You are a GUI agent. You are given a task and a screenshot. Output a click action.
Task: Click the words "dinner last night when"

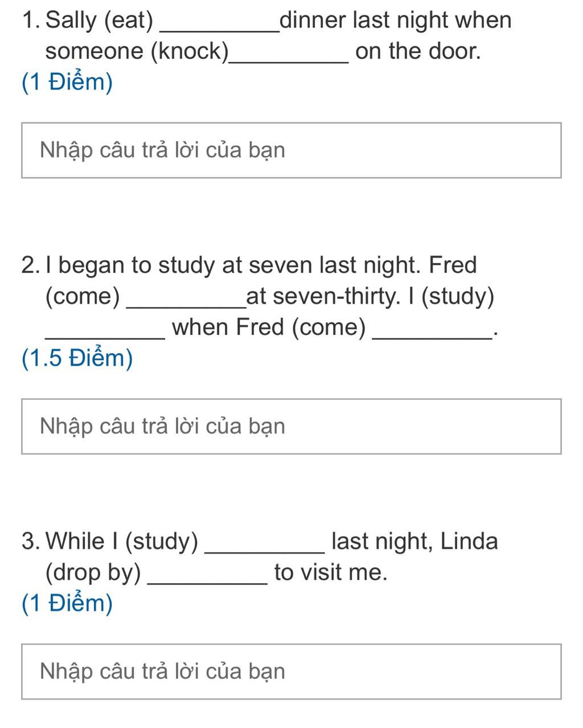point(396,21)
